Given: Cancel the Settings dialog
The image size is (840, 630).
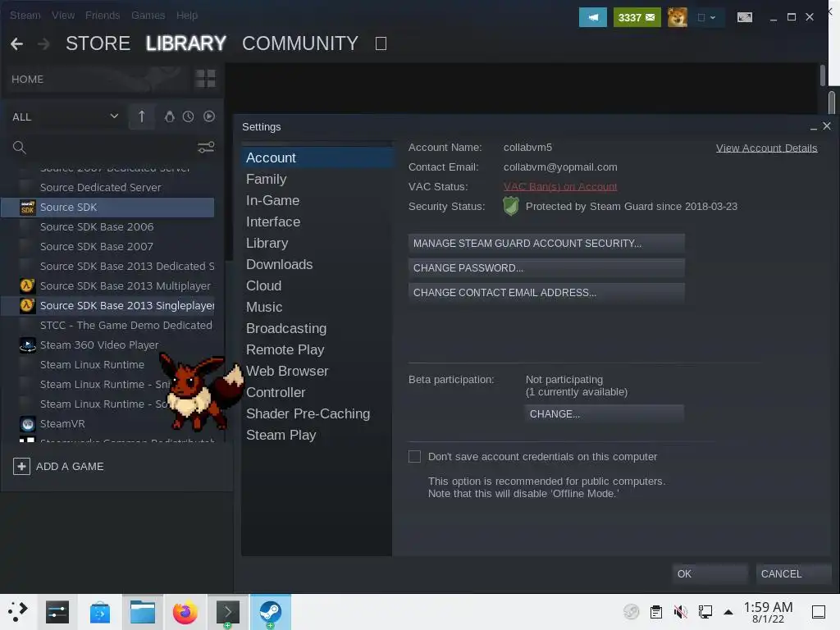Looking at the screenshot, I should point(793,573).
